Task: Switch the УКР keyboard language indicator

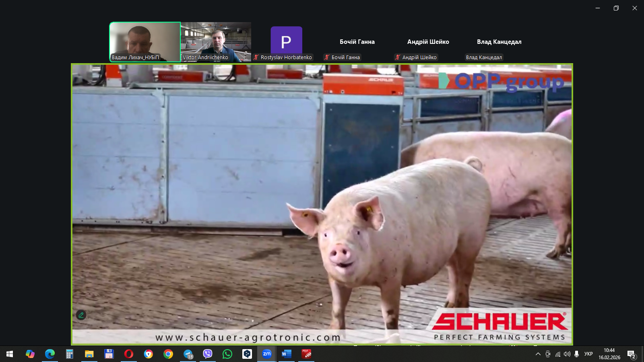Action: coord(588,354)
